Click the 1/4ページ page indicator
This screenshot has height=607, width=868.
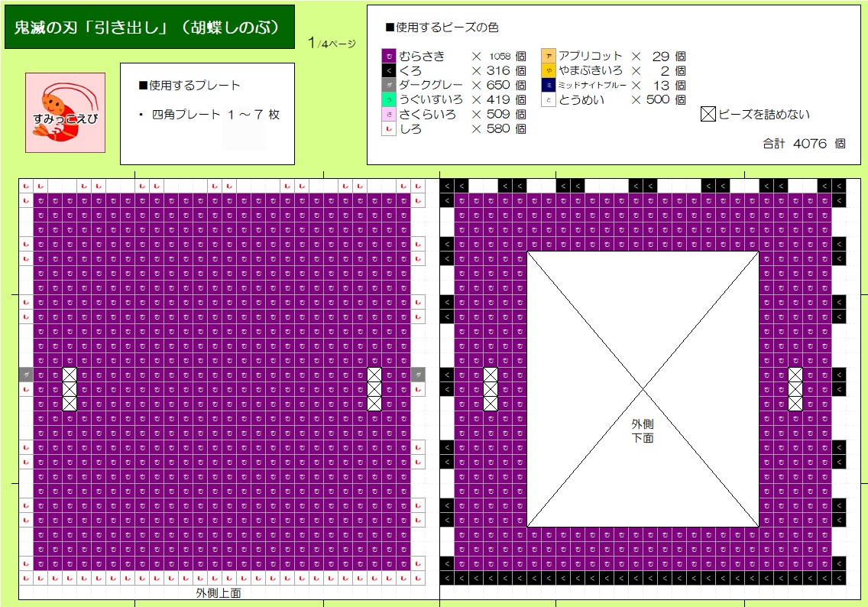pyautogui.click(x=332, y=43)
